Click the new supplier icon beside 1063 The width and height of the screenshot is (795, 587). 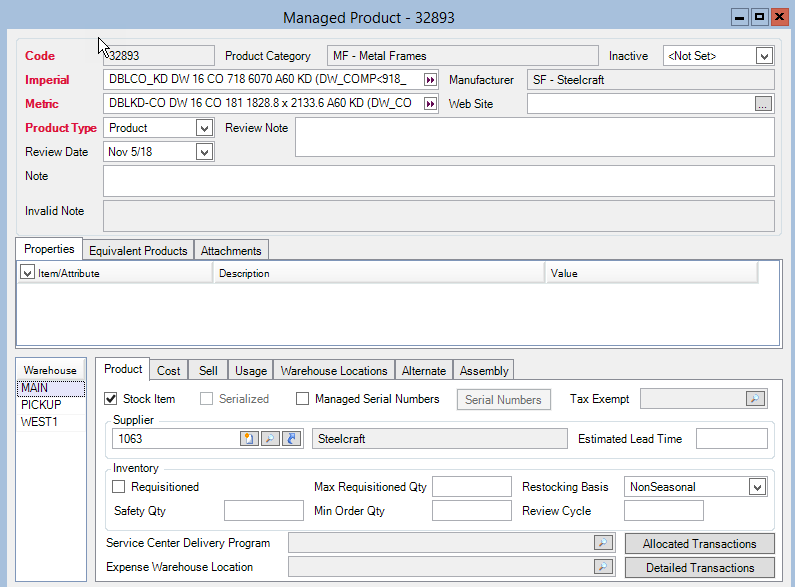click(249, 439)
